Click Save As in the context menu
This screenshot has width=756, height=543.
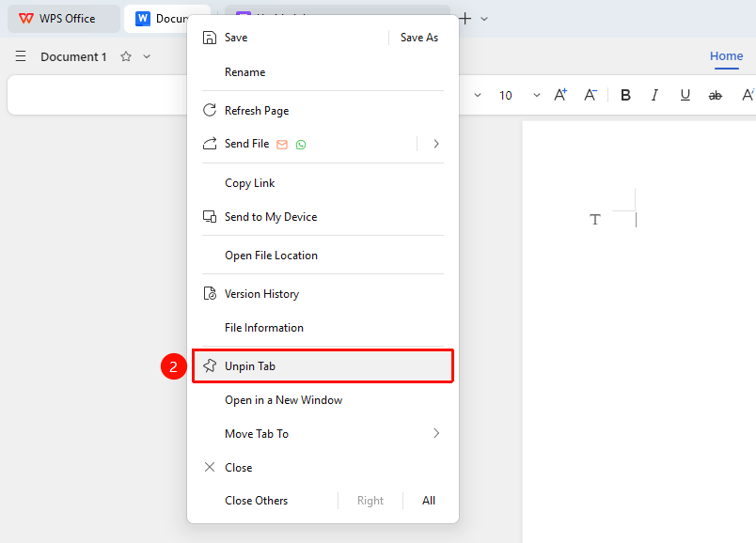tap(419, 38)
